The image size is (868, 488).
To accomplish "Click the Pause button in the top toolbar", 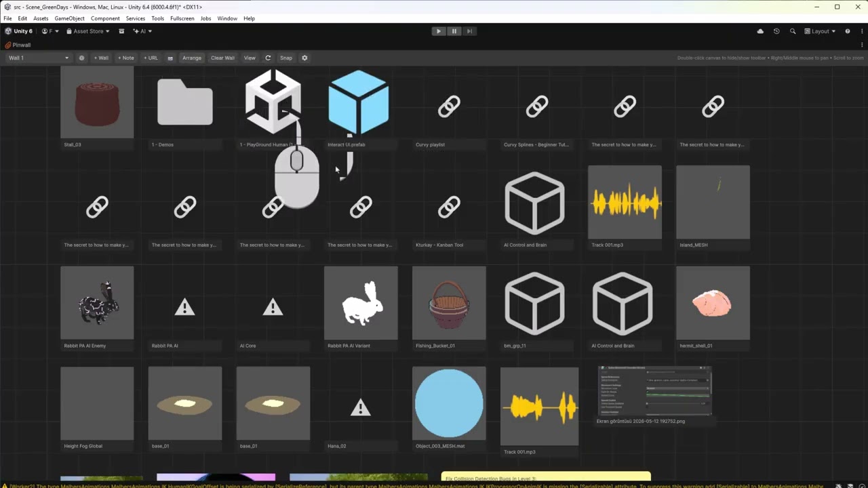I will pos(454,31).
